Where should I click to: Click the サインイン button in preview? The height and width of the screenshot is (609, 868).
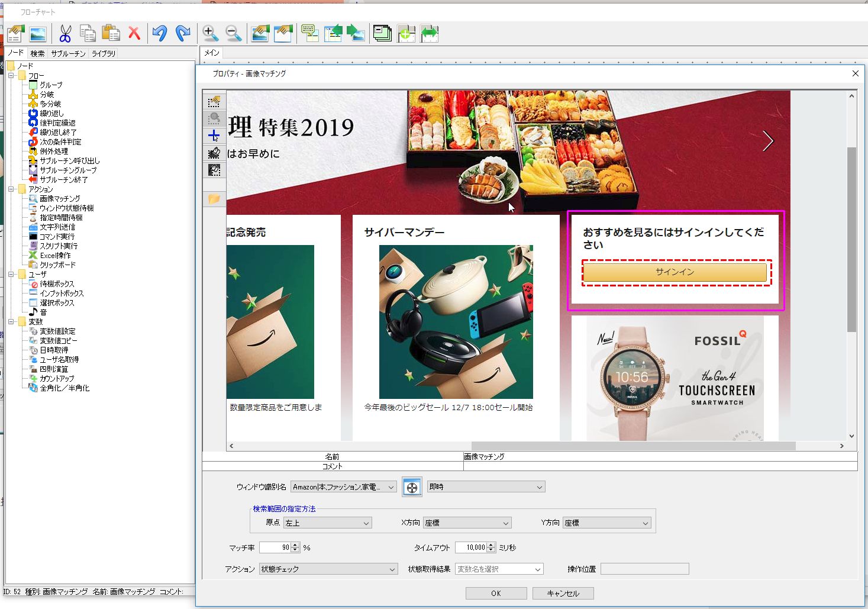(675, 272)
